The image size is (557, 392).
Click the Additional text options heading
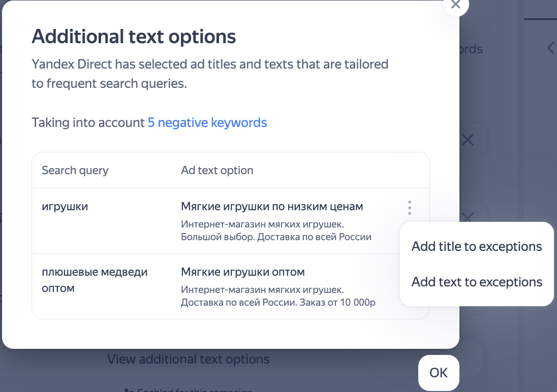(134, 37)
